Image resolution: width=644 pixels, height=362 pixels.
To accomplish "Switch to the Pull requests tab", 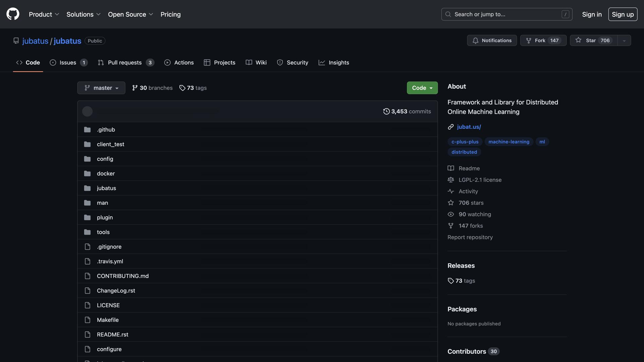I will tap(125, 62).
